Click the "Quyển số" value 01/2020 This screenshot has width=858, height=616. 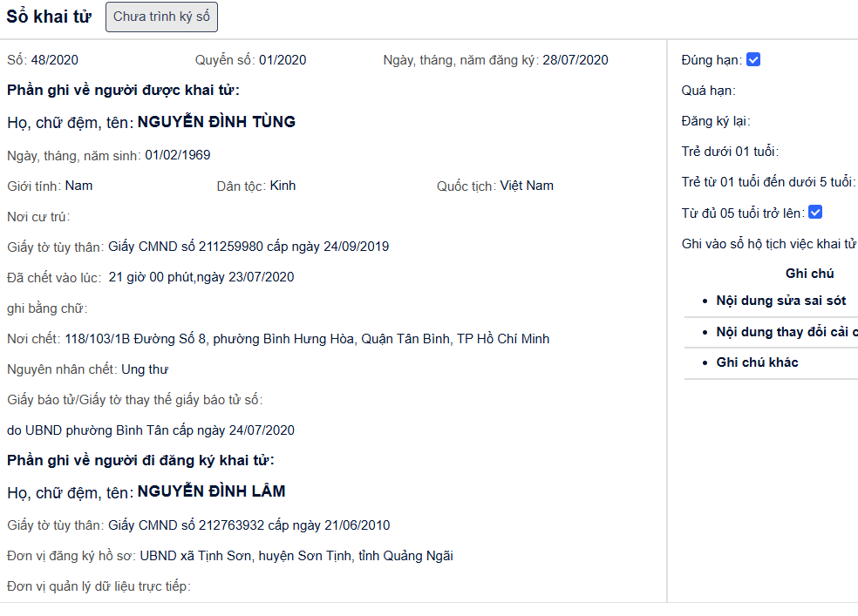(283, 60)
